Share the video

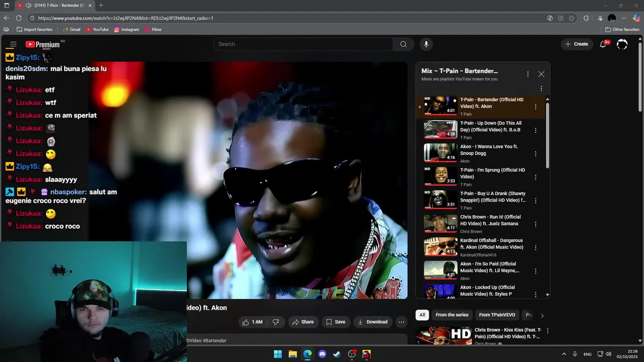(303, 322)
